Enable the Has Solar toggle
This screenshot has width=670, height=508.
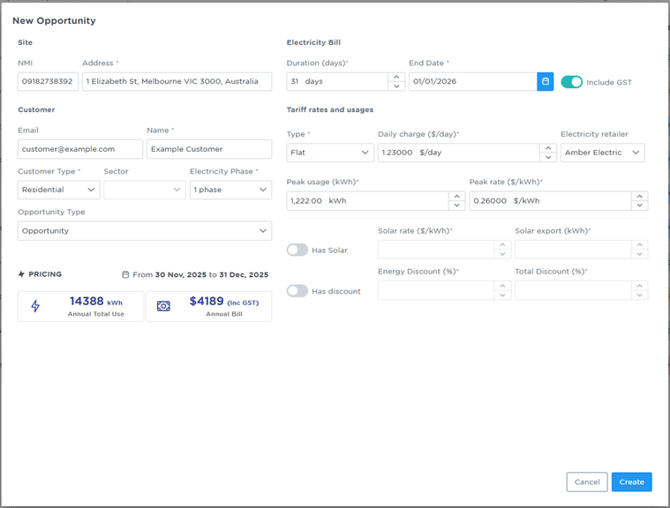(298, 250)
